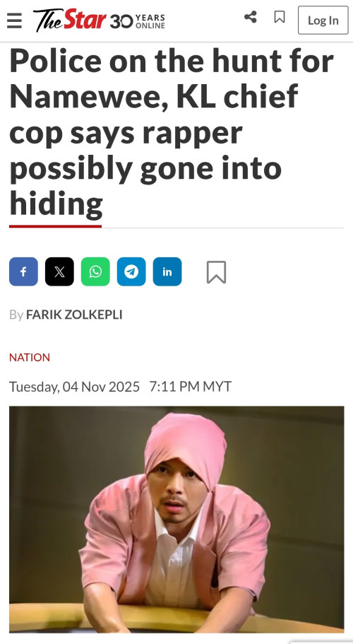The image size is (353, 644).
Task: Open the hamburger navigation menu
Action: 14,20
